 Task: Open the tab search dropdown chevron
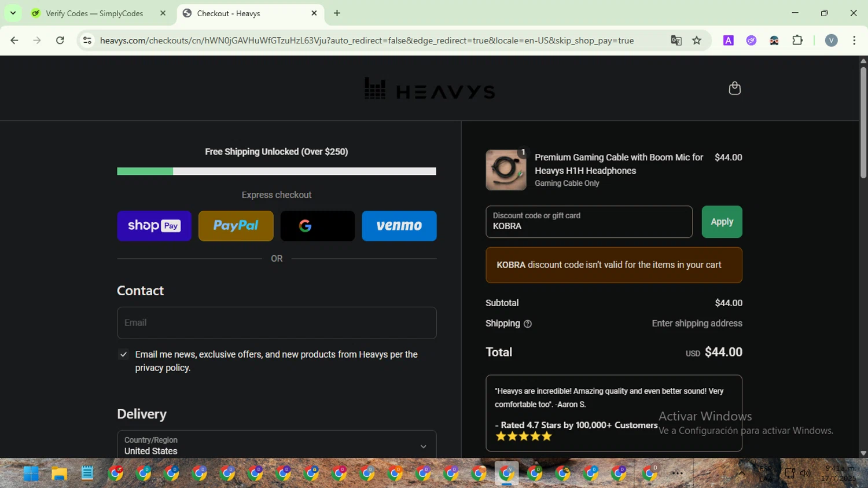pyautogui.click(x=13, y=13)
